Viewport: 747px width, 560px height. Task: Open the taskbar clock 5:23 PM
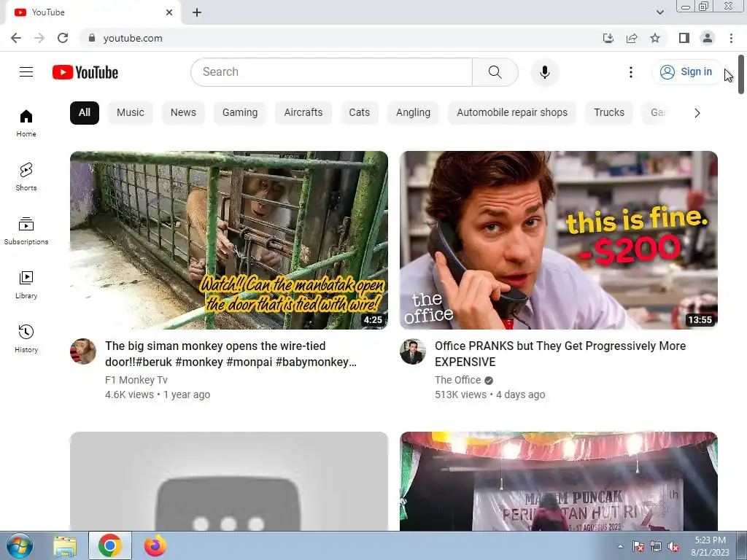710,546
